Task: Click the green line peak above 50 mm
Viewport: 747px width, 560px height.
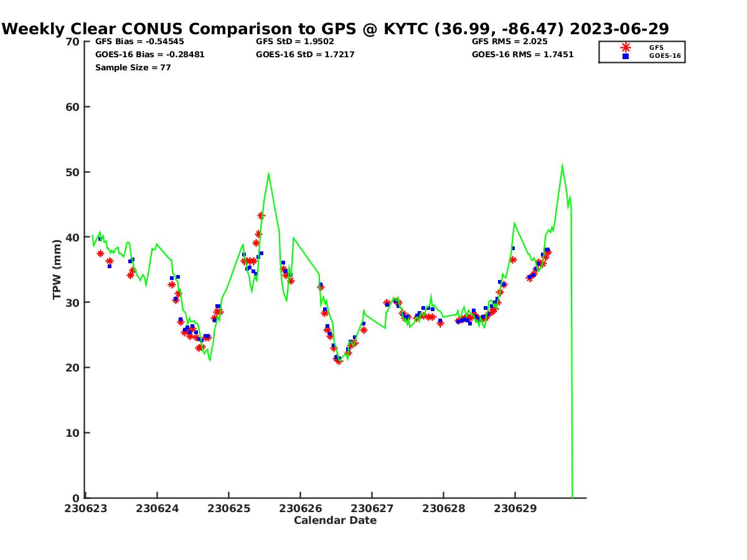Action: (x=562, y=166)
